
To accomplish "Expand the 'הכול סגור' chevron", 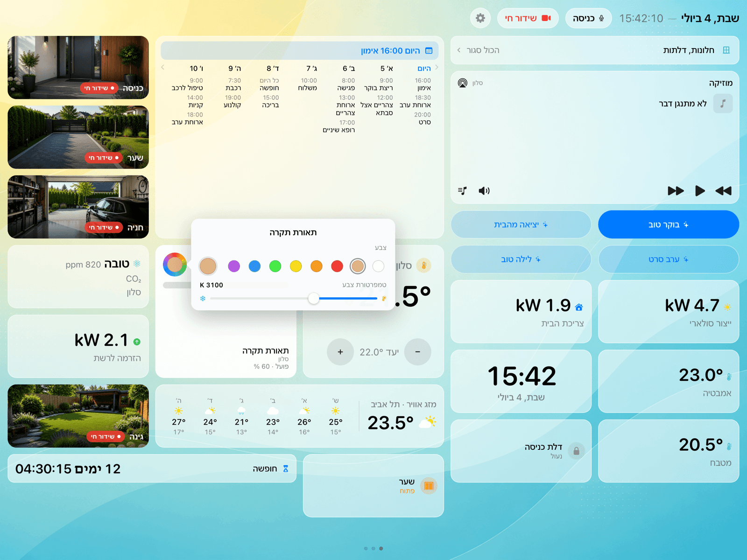I will pyautogui.click(x=459, y=50).
